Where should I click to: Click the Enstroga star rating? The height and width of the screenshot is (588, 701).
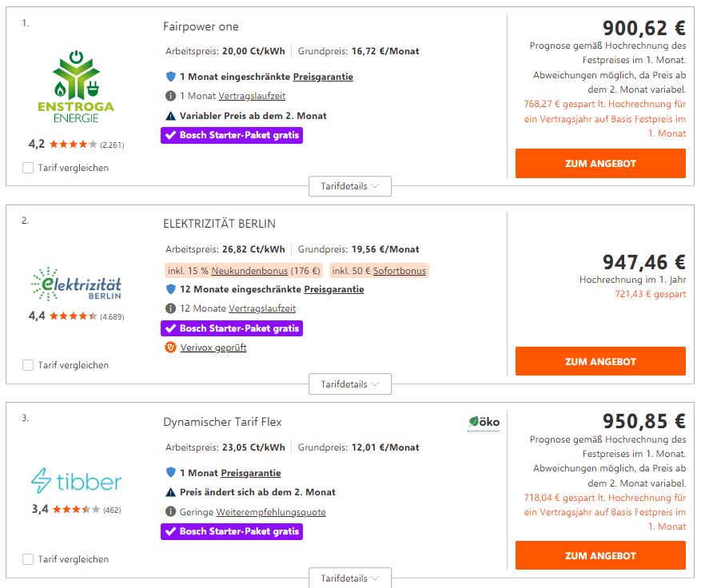(x=73, y=145)
